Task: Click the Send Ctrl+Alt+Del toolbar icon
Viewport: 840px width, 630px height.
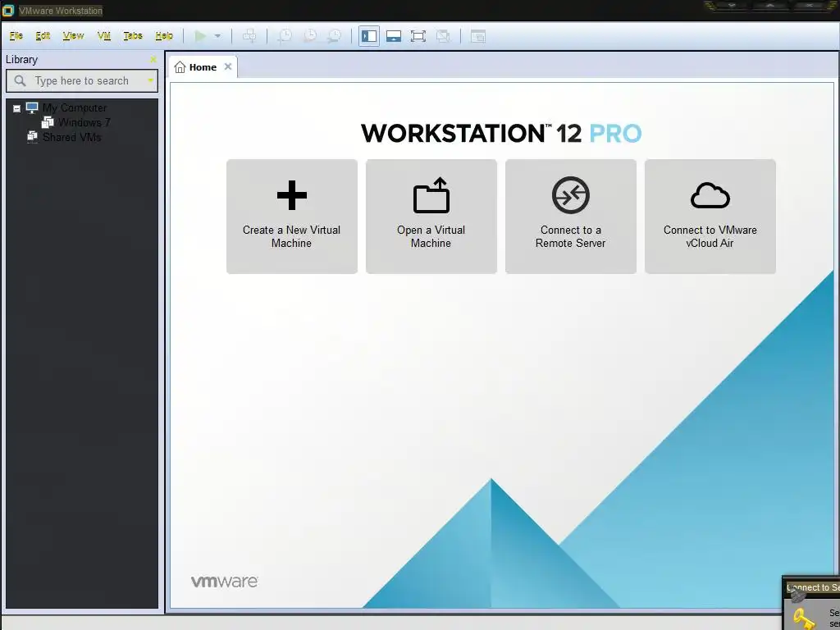Action: click(x=249, y=36)
